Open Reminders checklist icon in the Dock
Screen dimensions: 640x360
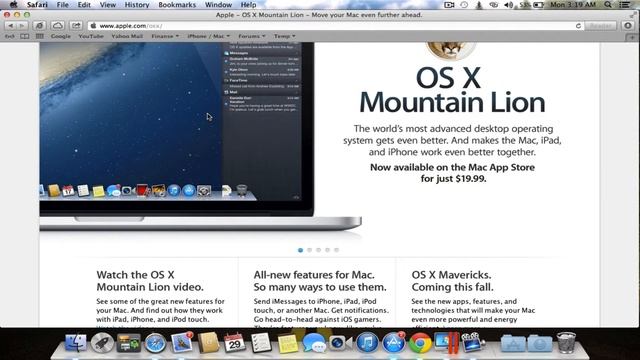click(x=261, y=343)
